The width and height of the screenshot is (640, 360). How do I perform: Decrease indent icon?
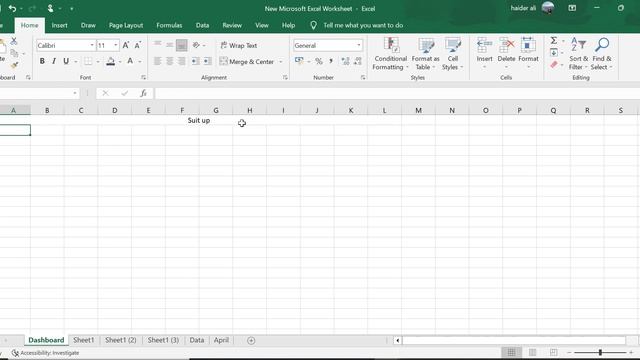click(196, 61)
